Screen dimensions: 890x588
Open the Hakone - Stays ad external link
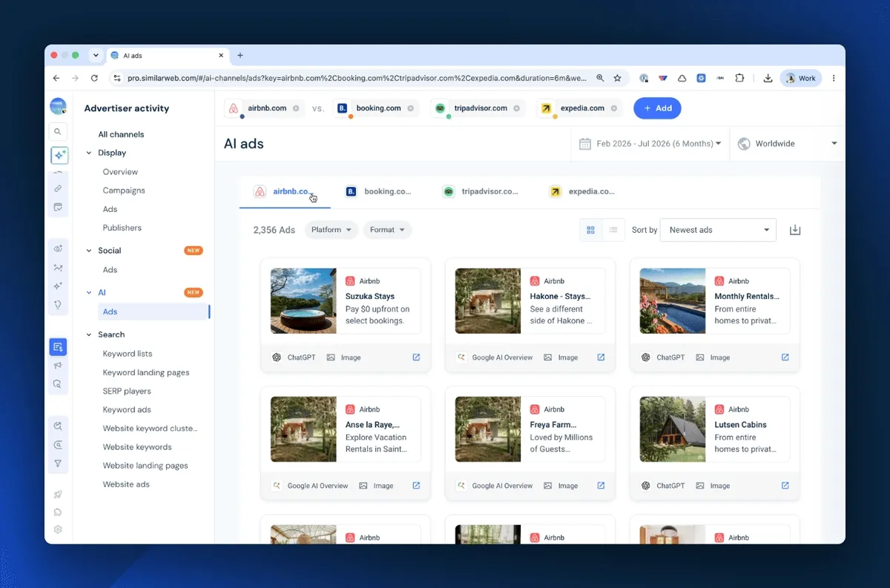(x=601, y=357)
